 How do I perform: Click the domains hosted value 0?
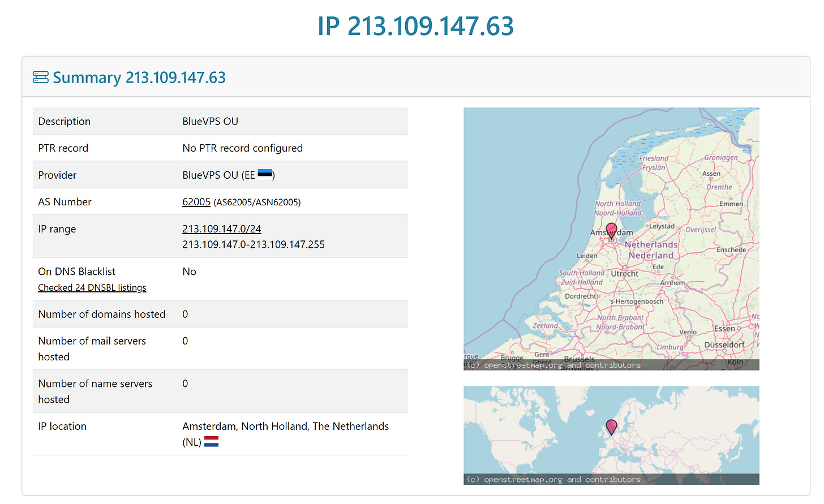[x=185, y=315]
